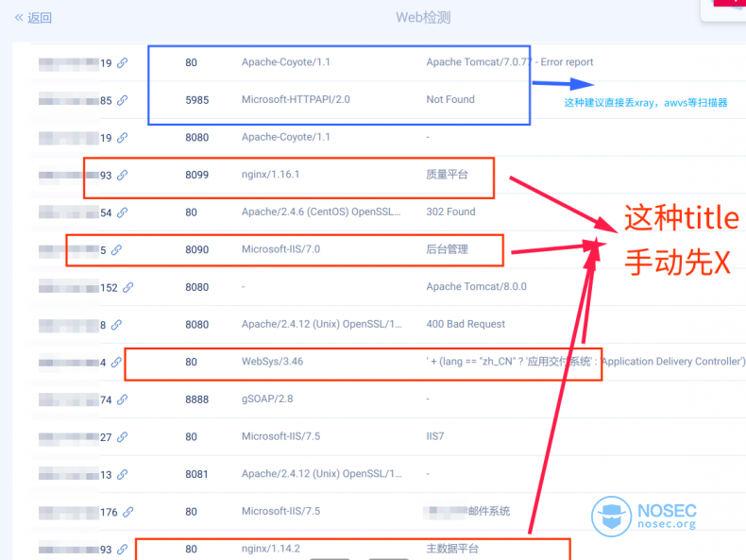Open link icon in gSOAP/2.8 row
The width and height of the screenshot is (746, 560).
click(122, 399)
